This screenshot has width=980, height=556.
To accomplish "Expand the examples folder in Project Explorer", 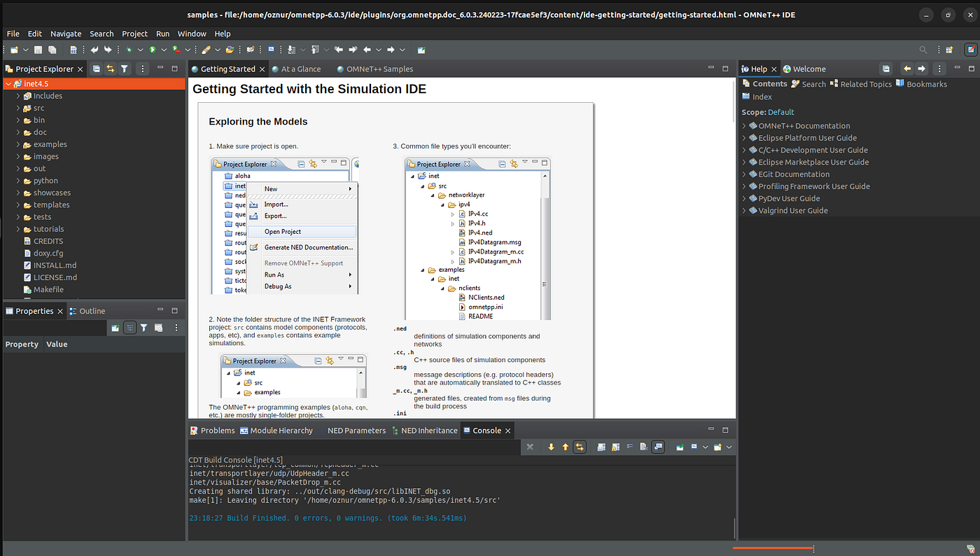I will coord(19,144).
